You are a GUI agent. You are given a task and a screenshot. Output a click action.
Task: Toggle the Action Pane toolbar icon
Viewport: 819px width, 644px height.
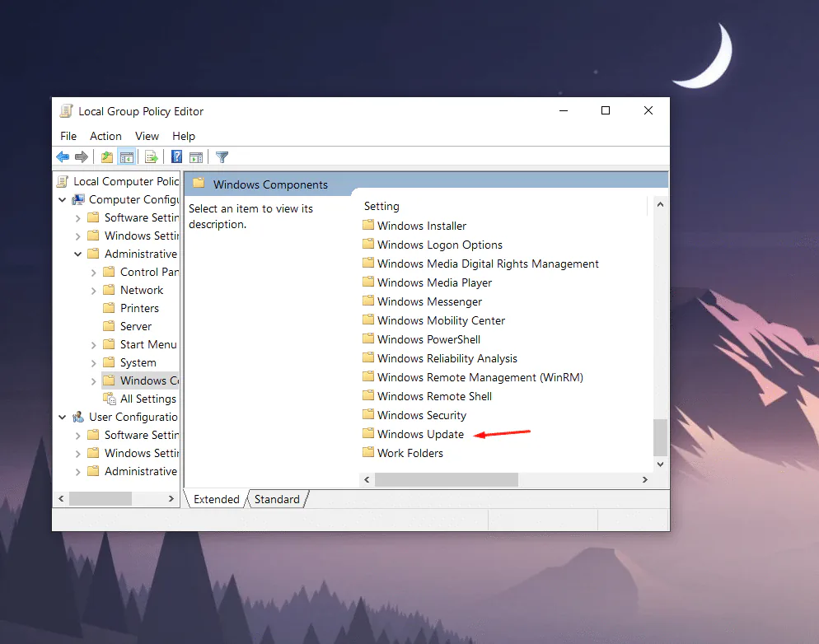pos(196,156)
